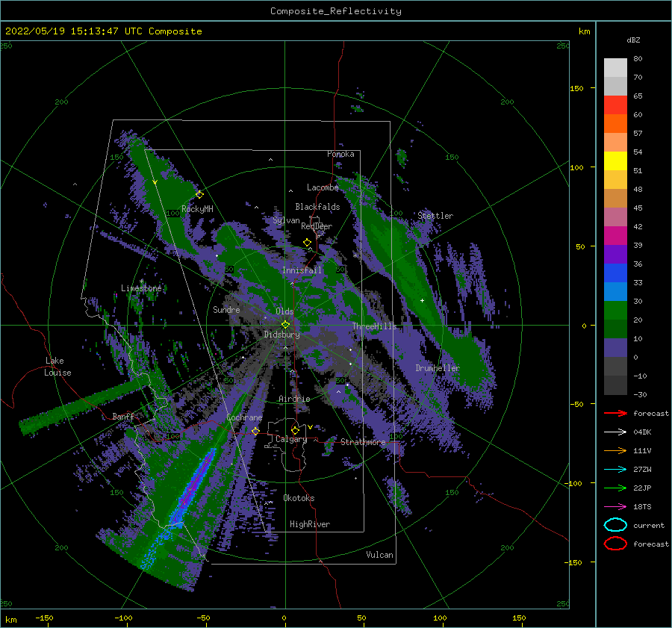
Task: Click the Sylvan label
Action: (x=286, y=220)
